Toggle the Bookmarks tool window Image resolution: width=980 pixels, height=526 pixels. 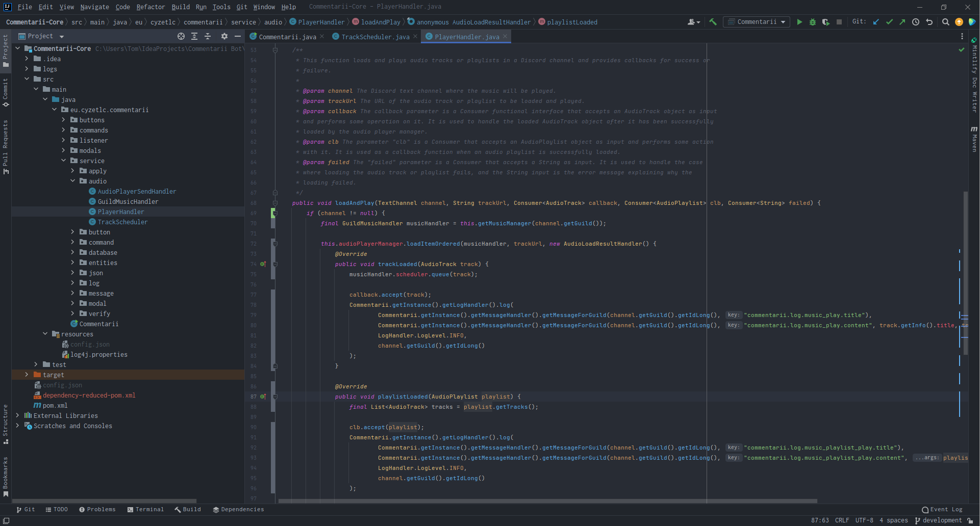pyautogui.click(x=6, y=477)
